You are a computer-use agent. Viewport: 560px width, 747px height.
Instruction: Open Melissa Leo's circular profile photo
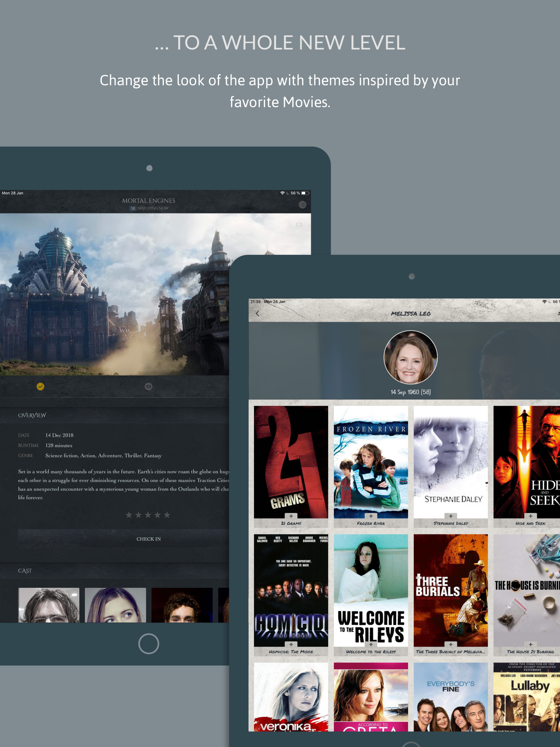pyautogui.click(x=411, y=357)
